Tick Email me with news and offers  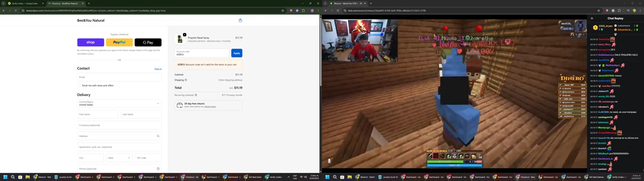pos(79,85)
